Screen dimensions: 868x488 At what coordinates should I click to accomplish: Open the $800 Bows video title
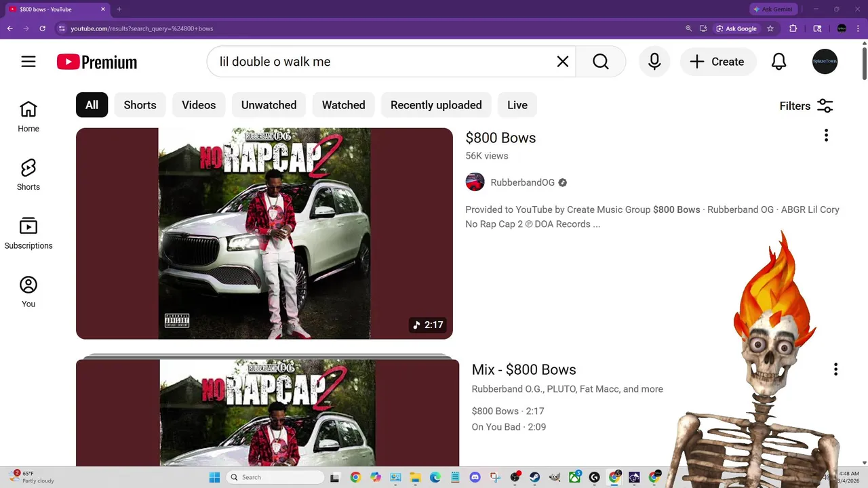coord(500,138)
